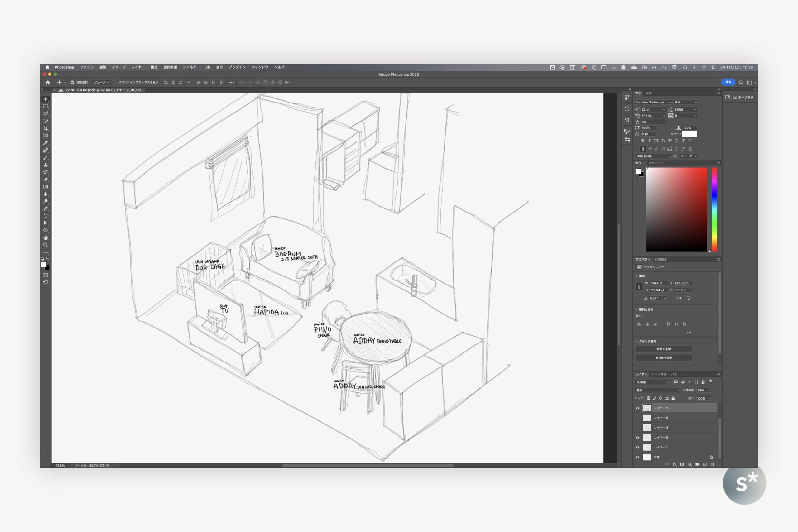Switch to the チャンネル tab
The image size is (798, 532).
659,374
